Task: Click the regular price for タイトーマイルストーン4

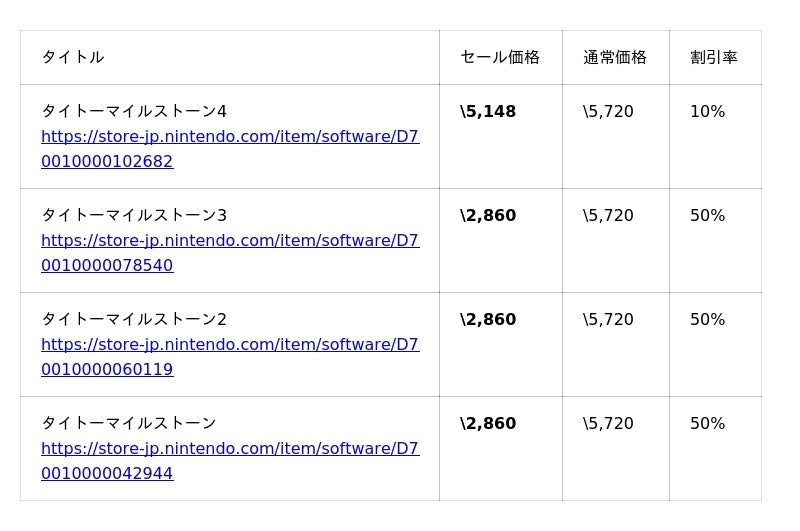Action: tap(608, 112)
